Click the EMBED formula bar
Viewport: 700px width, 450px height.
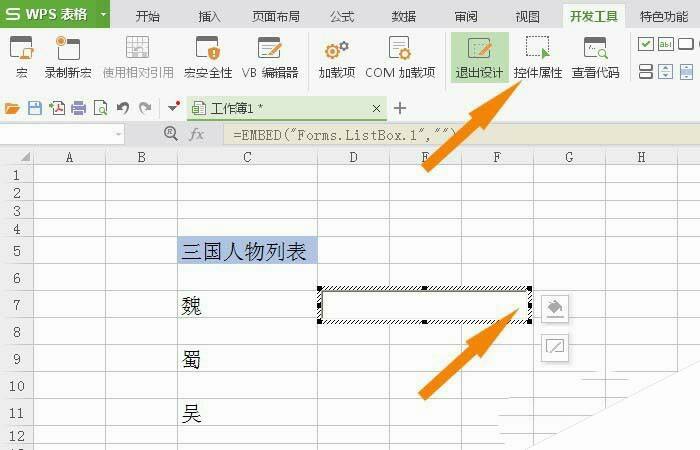click(x=461, y=134)
